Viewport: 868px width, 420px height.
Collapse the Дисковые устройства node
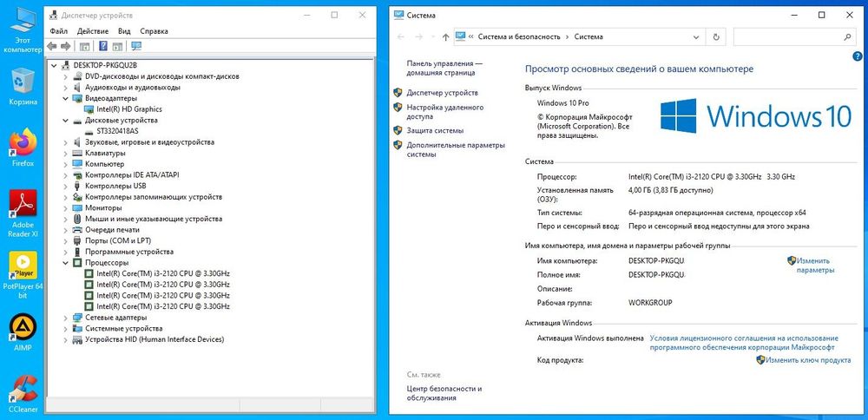tap(65, 120)
